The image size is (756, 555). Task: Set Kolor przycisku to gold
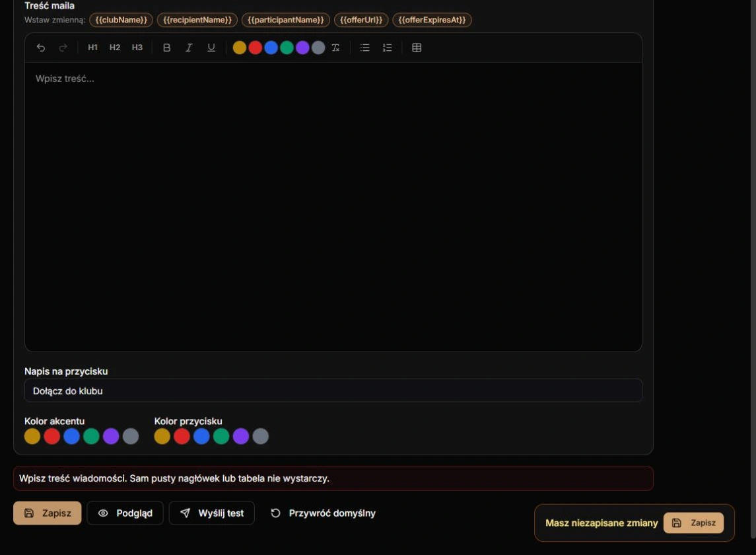pyautogui.click(x=162, y=436)
